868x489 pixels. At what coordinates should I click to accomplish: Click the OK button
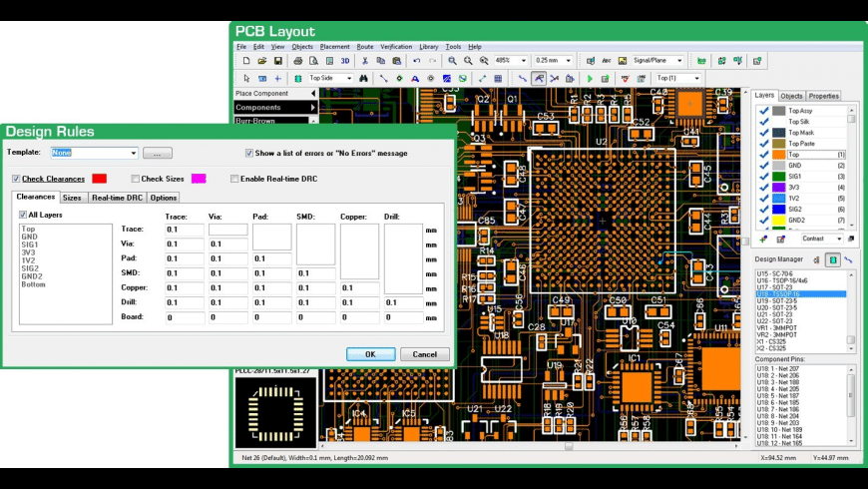click(370, 354)
